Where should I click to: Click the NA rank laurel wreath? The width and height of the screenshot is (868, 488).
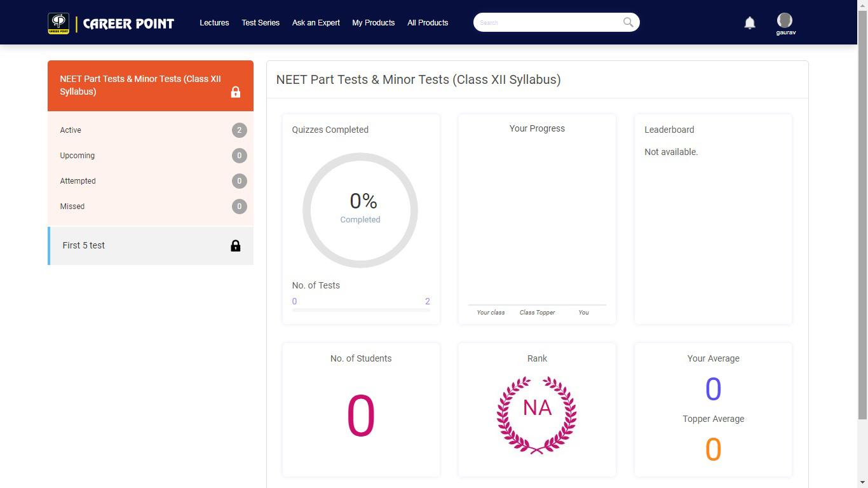tap(537, 415)
